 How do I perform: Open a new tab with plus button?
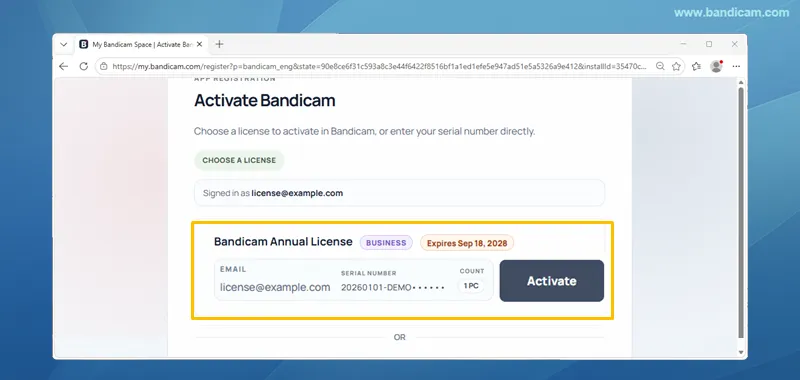click(219, 44)
